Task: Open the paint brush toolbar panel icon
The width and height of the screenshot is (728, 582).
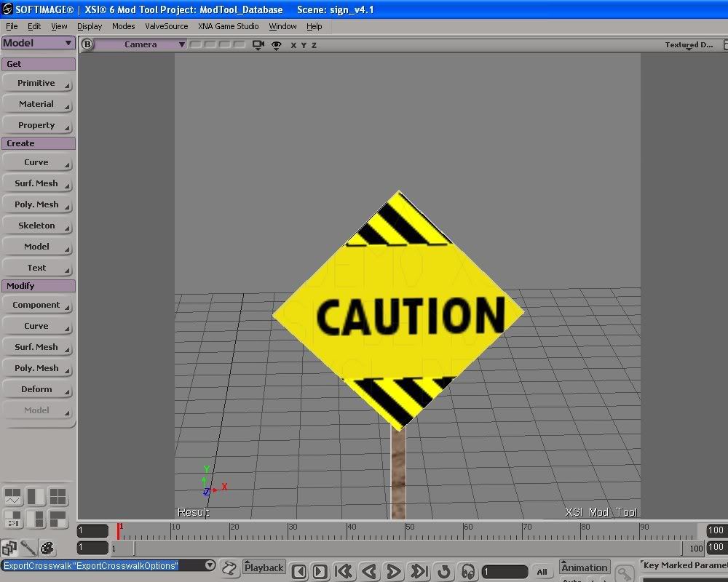Action: (x=28, y=548)
